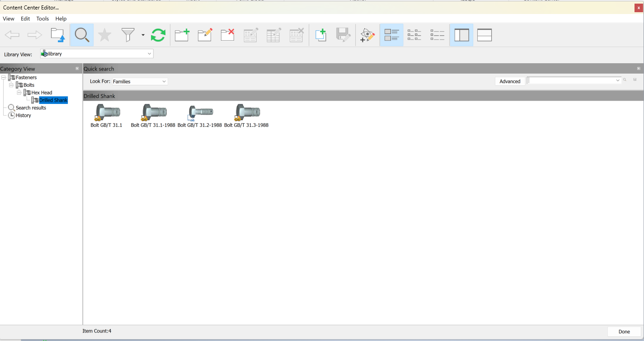This screenshot has width=644, height=341.
Task: Delete the selected category
Action: (227, 35)
